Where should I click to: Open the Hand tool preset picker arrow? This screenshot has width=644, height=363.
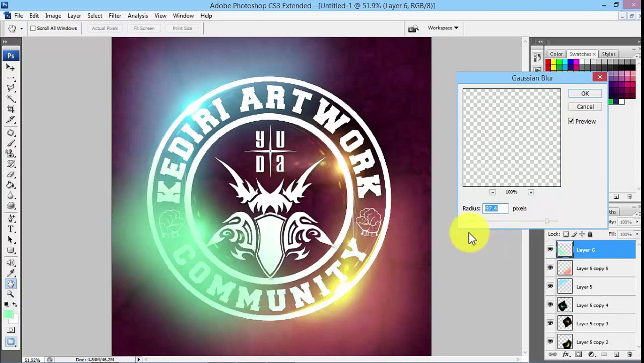click(22, 29)
